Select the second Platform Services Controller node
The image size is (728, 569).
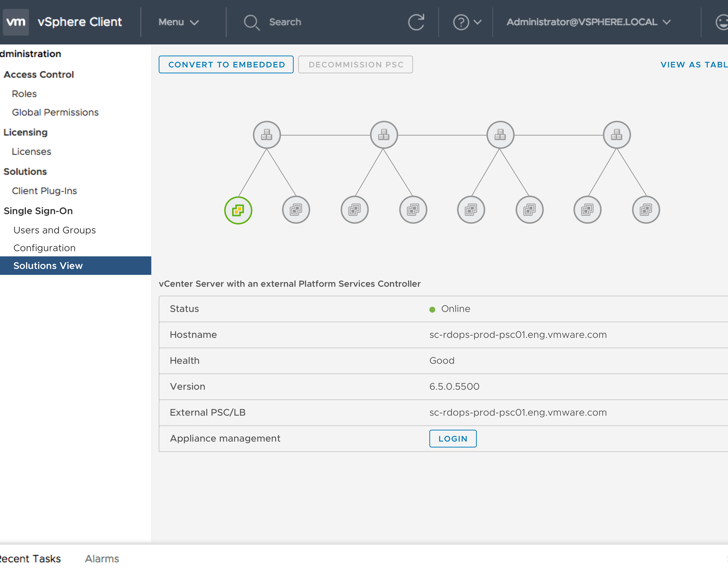point(384,135)
